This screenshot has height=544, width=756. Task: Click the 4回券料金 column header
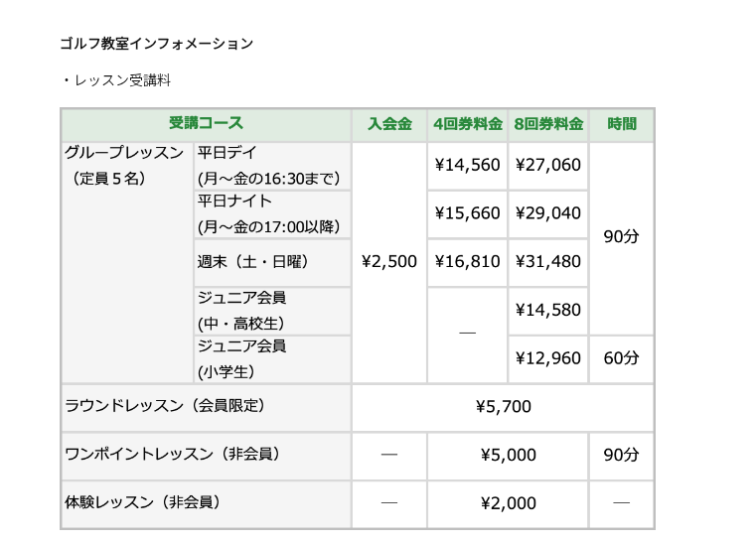pos(467,124)
